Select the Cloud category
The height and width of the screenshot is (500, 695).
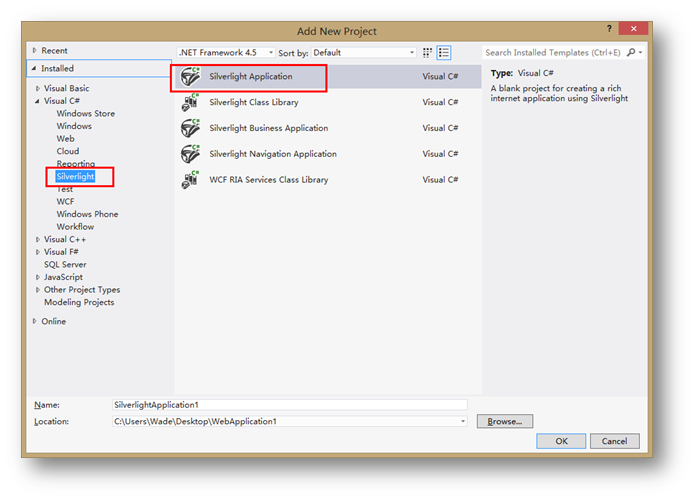68,151
